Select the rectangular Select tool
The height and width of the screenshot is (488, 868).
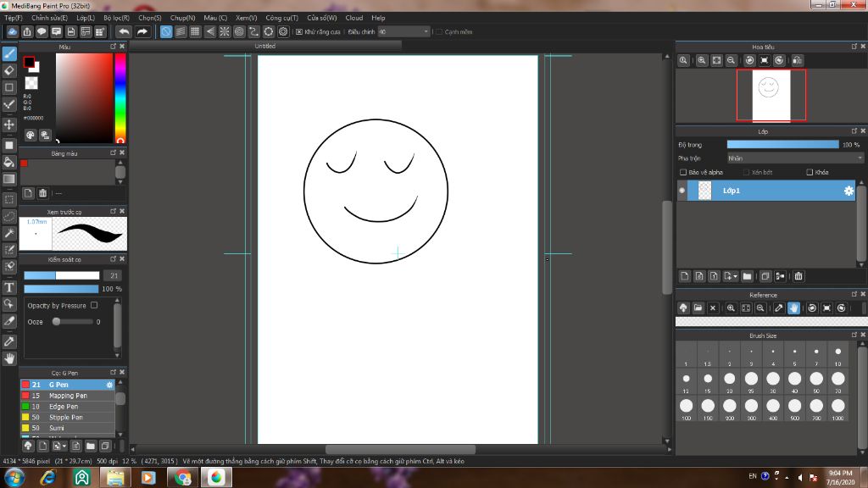[x=9, y=199]
